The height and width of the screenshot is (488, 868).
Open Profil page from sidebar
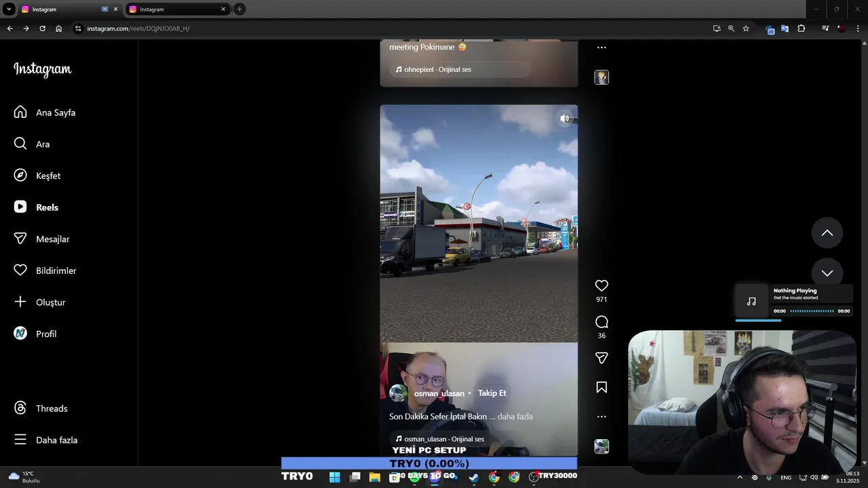35,334
